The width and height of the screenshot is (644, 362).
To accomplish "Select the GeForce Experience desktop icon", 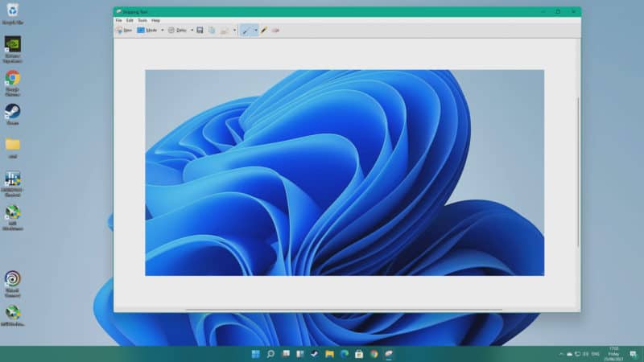I will (x=13, y=49).
